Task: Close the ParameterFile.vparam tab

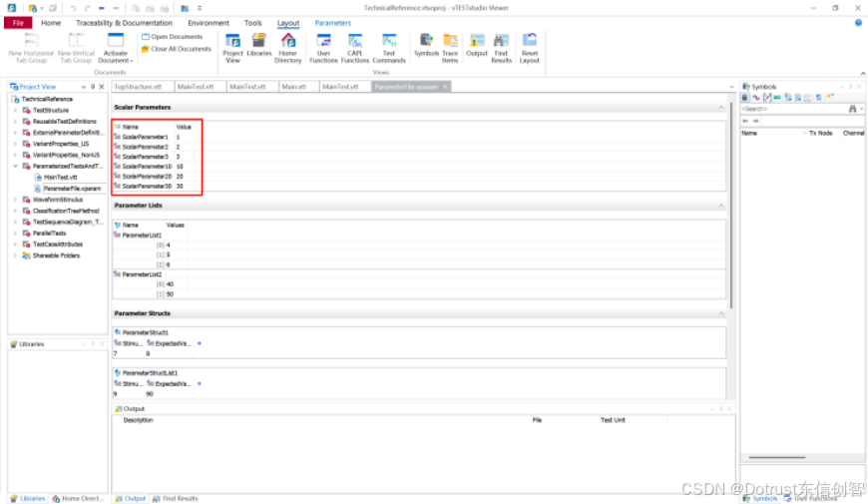Action: [x=445, y=87]
